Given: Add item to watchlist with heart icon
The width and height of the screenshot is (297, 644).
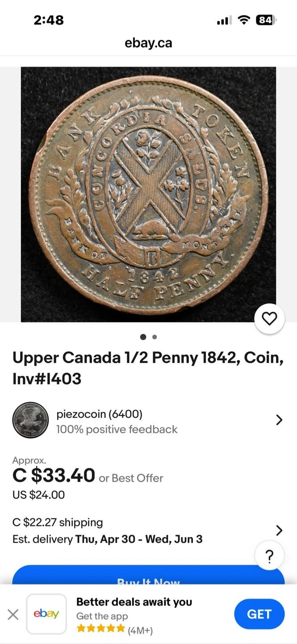Looking at the screenshot, I should (x=269, y=318).
